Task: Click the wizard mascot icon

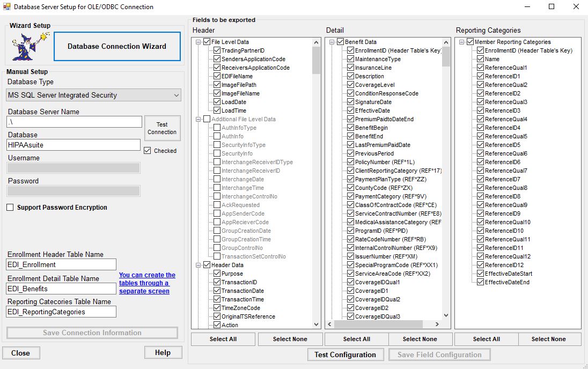Action: [x=31, y=47]
